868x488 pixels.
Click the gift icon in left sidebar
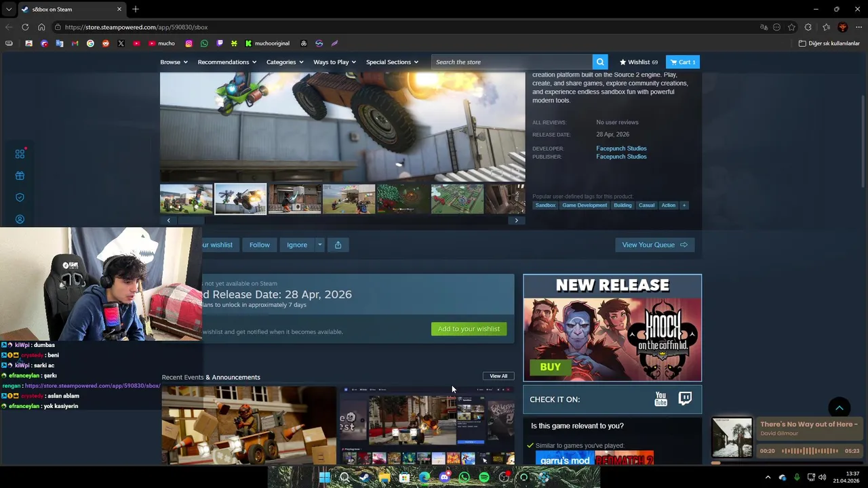click(20, 176)
